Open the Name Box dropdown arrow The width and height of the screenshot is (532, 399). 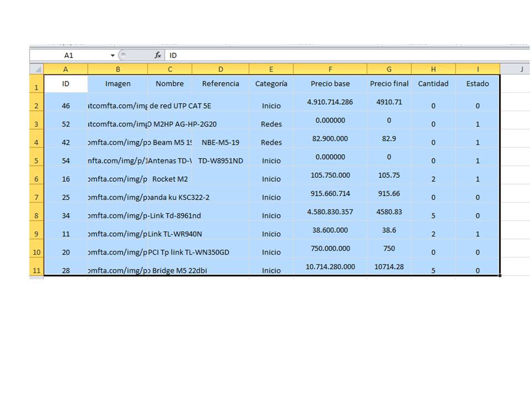coord(112,55)
